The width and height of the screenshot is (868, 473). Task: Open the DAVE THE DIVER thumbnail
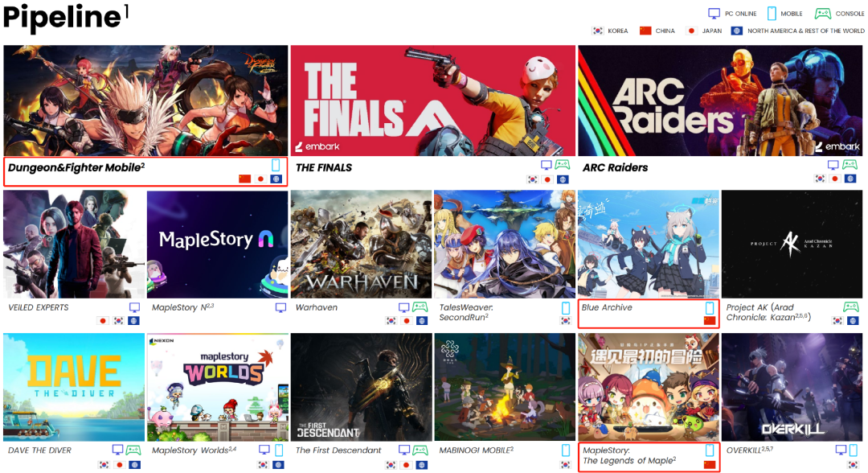[74, 387]
